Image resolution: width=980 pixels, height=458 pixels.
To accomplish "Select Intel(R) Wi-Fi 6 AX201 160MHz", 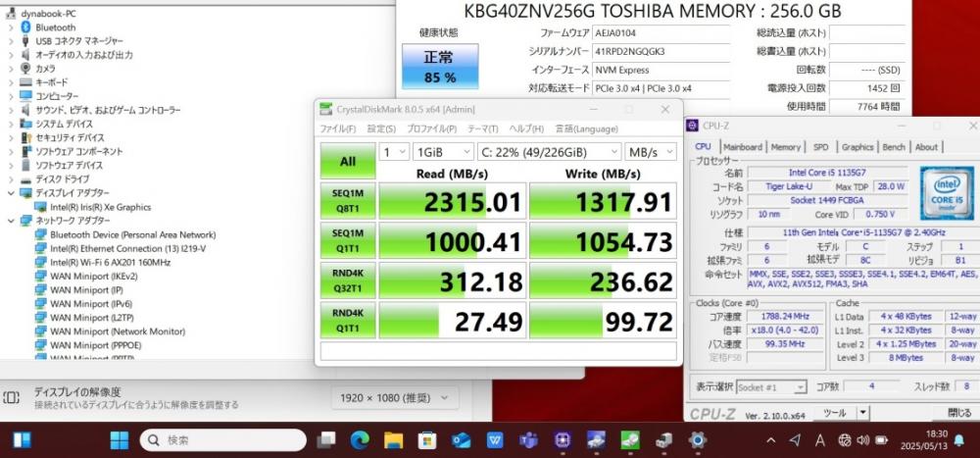I will tap(110, 262).
